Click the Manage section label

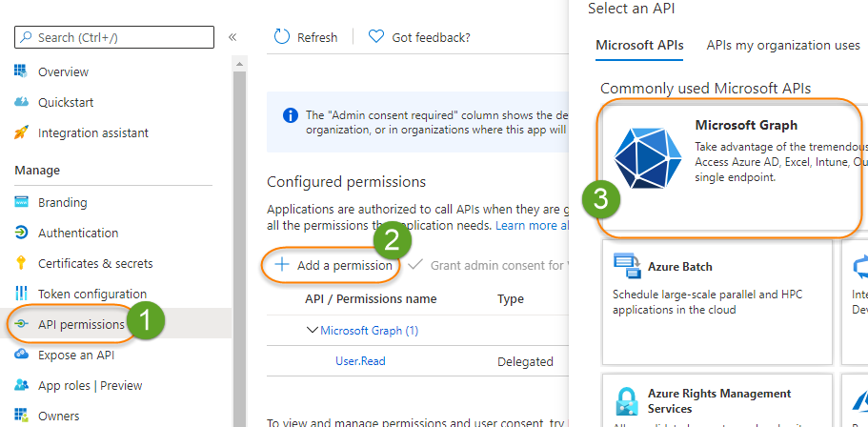(x=37, y=170)
